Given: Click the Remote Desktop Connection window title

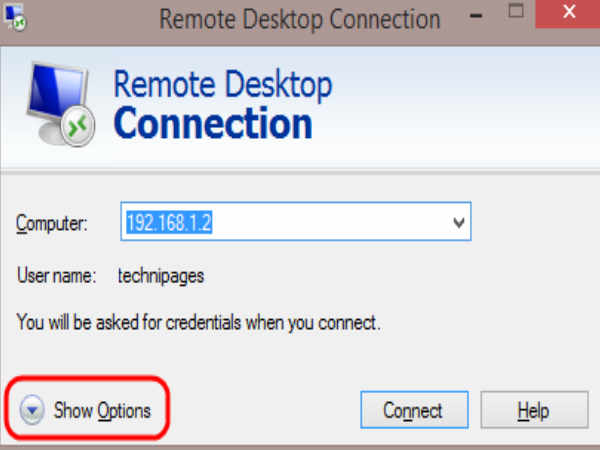Looking at the screenshot, I should pyautogui.click(x=300, y=19).
